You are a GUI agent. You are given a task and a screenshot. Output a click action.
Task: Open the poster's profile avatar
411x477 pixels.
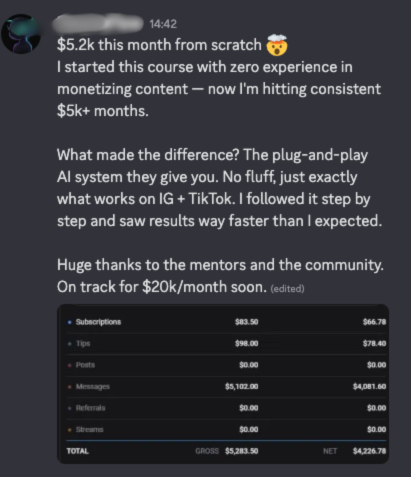click(21, 34)
